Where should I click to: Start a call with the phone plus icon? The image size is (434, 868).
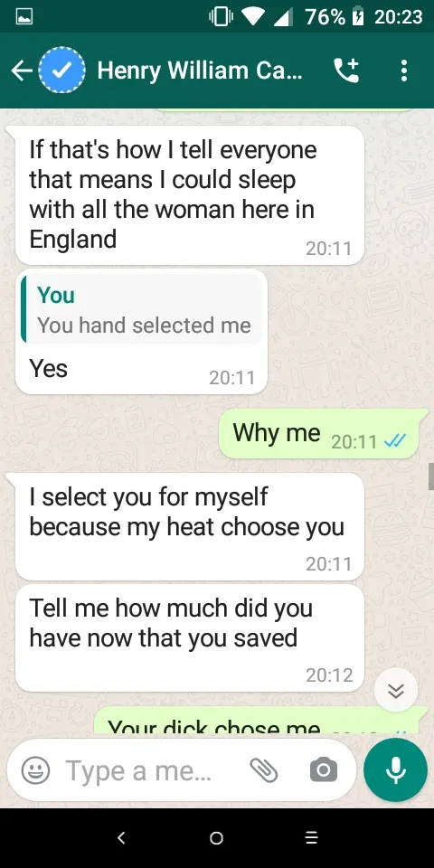pos(347,71)
